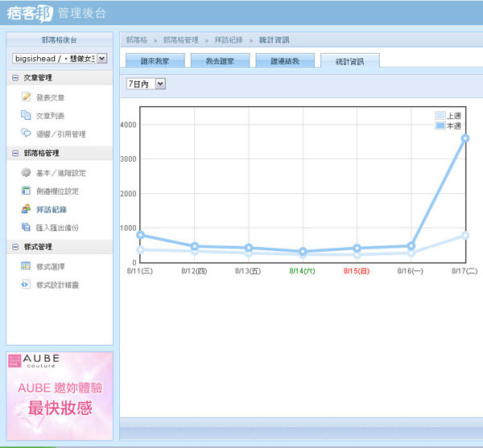Click the 本週 legend color swatch
Screen dimensions: 483x448
[440, 126]
